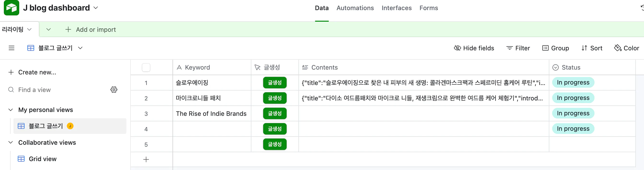Click Hide fields eye icon
Viewport: 644px width, 170px height.
pyautogui.click(x=457, y=48)
